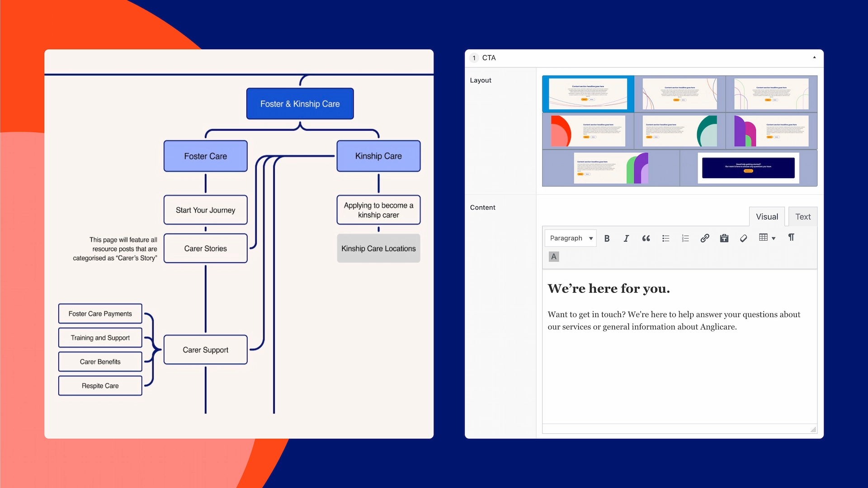The height and width of the screenshot is (488, 868).
Task: Click the editor resize handle corner
Action: click(x=813, y=430)
